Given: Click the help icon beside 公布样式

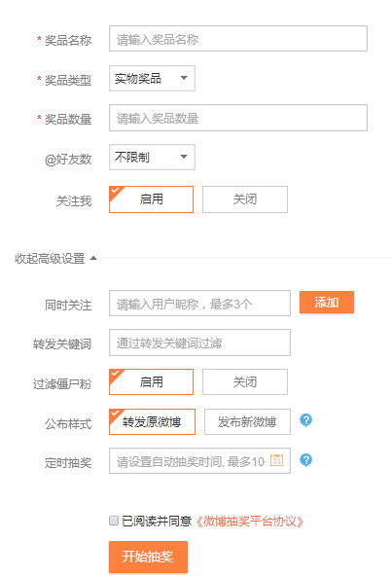Looking at the screenshot, I should coord(305,420).
